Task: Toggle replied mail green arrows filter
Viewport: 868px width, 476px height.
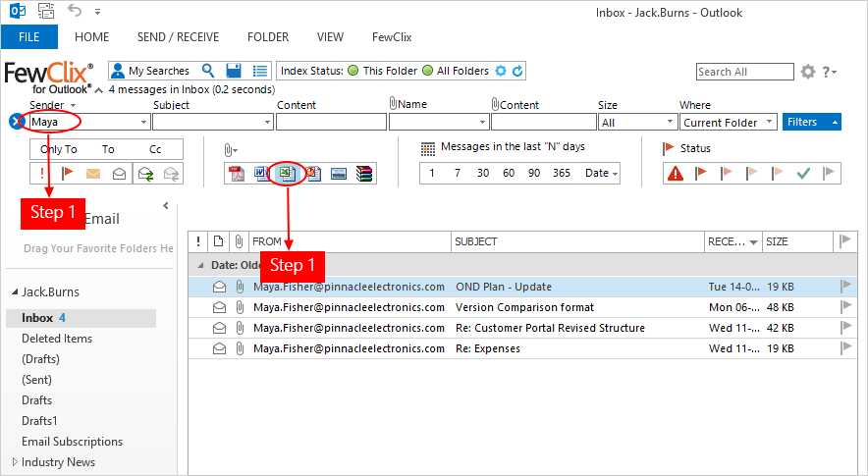Action: pos(145,174)
